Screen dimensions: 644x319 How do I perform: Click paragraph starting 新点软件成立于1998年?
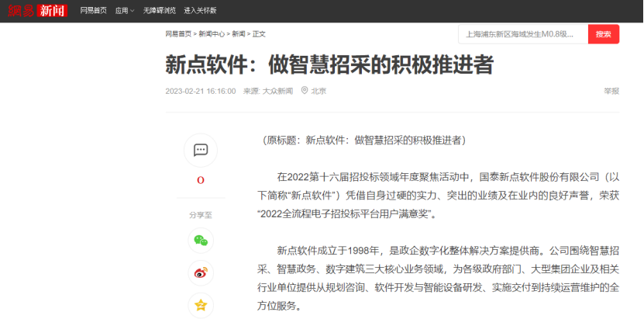438,279
